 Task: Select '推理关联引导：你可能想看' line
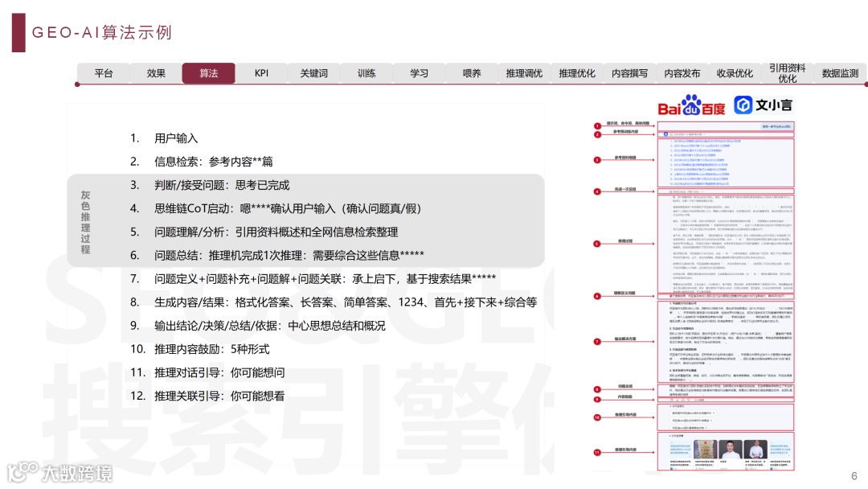coord(219,396)
